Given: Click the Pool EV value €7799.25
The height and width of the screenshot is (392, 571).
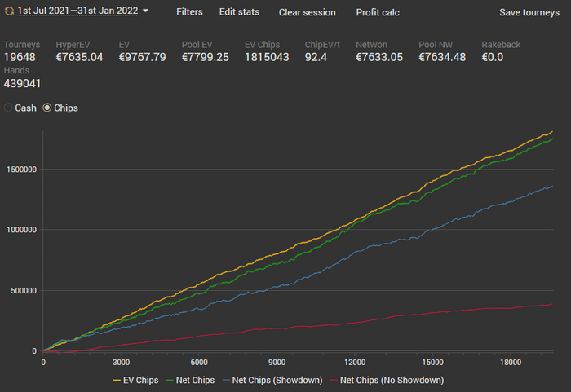Looking at the screenshot, I should coord(206,57).
